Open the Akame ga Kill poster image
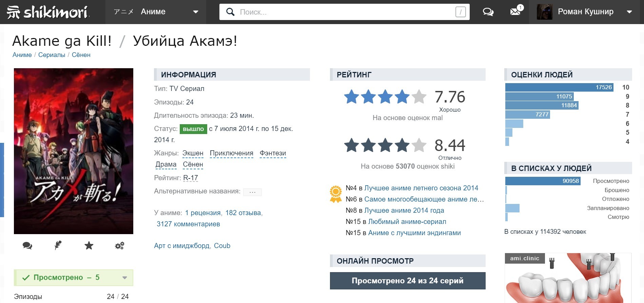Image resolution: width=644 pixels, height=303 pixels. (x=74, y=151)
